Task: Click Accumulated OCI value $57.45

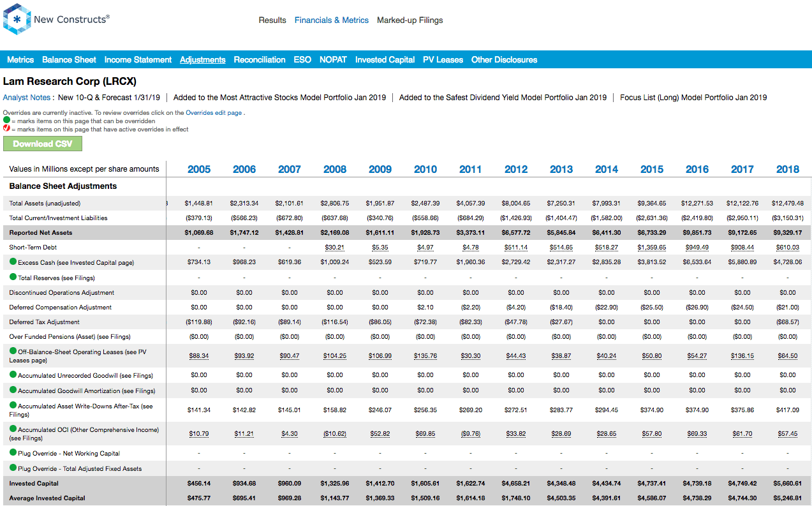Action: [x=788, y=434]
